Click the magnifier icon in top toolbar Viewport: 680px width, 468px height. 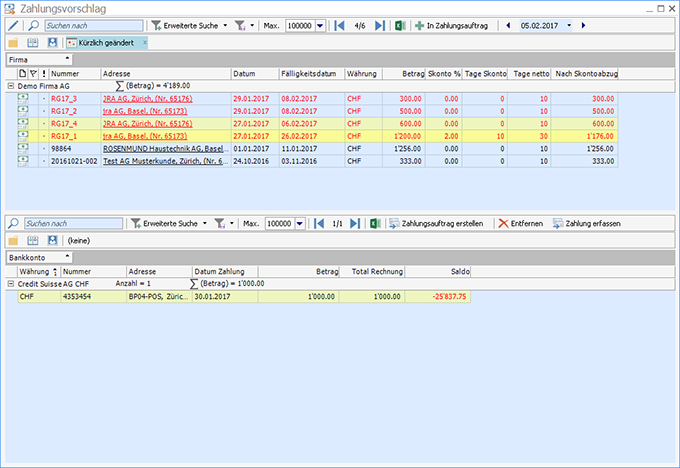pyautogui.click(x=33, y=26)
